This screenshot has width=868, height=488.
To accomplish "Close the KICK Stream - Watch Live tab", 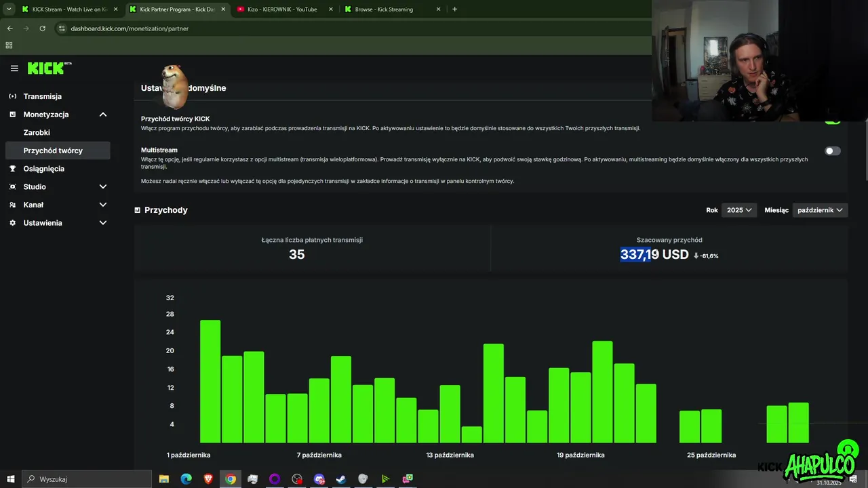I will pos(115,9).
